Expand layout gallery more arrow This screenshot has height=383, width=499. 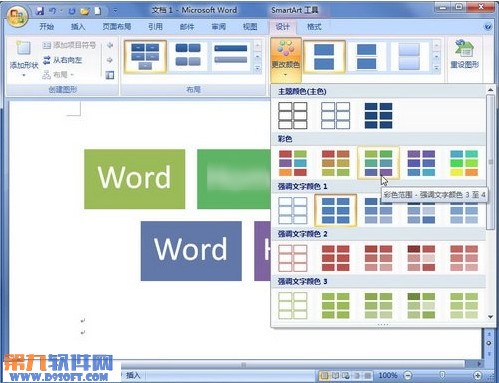coord(257,69)
